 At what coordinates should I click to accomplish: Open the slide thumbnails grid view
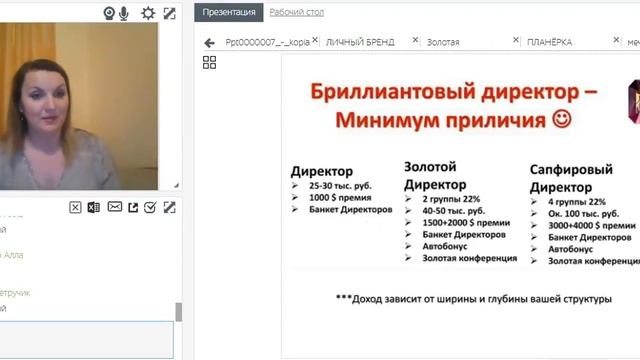(209, 62)
